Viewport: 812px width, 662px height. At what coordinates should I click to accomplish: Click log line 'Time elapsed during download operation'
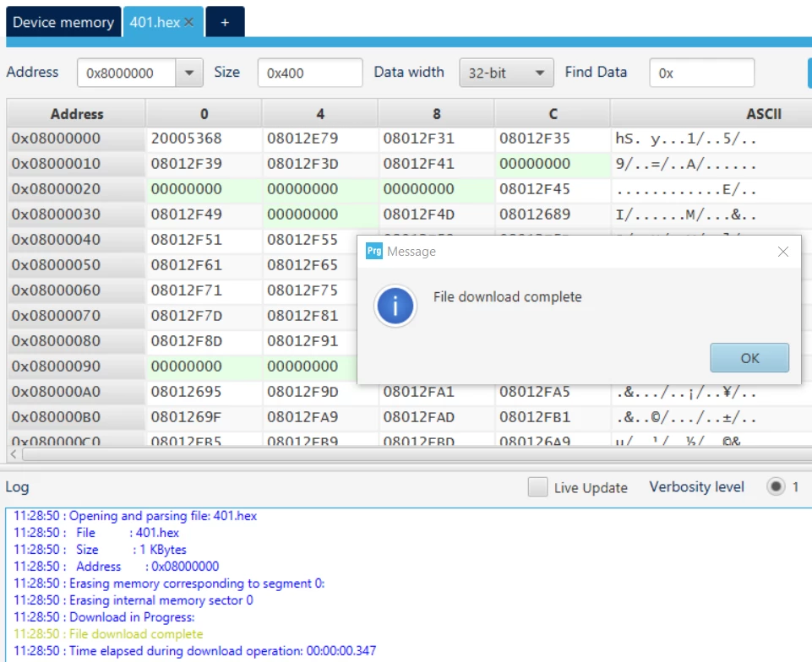pos(186,651)
